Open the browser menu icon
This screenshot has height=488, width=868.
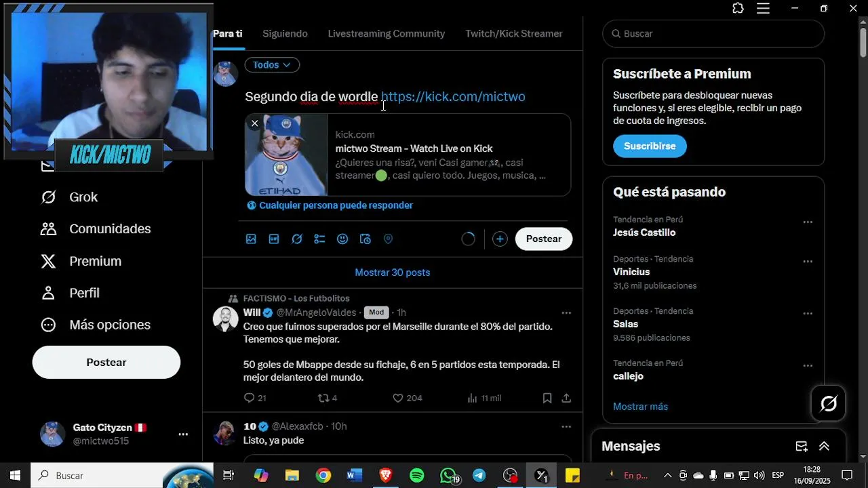(x=763, y=8)
